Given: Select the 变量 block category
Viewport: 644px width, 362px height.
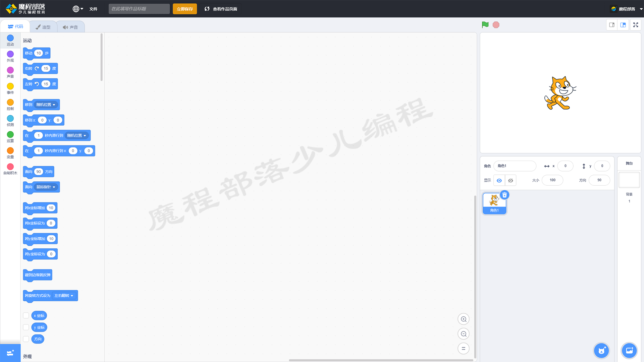Looking at the screenshot, I should pyautogui.click(x=10, y=153).
